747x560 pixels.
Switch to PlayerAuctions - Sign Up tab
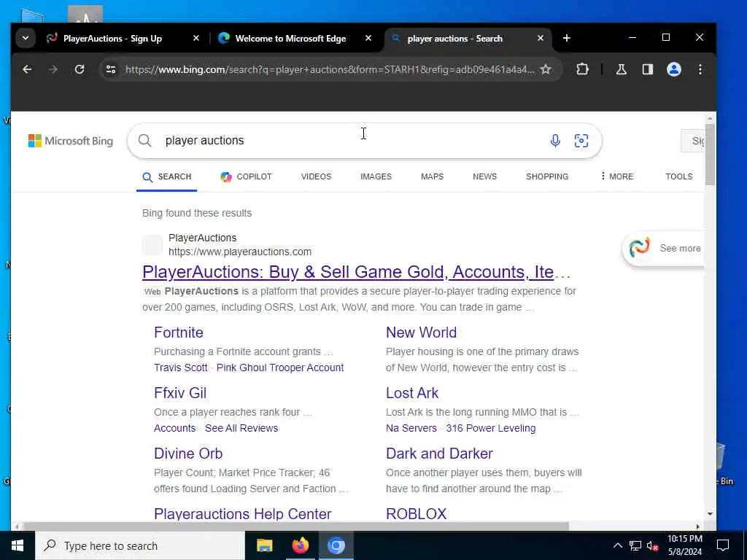pyautogui.click(x=112, y=39)
